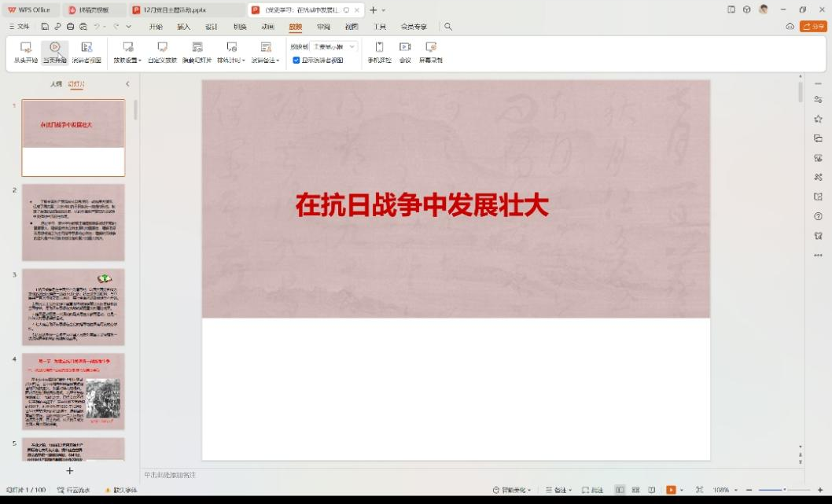Uncheck 显示演讲者视图 checkbox

[x=296, y=60]
